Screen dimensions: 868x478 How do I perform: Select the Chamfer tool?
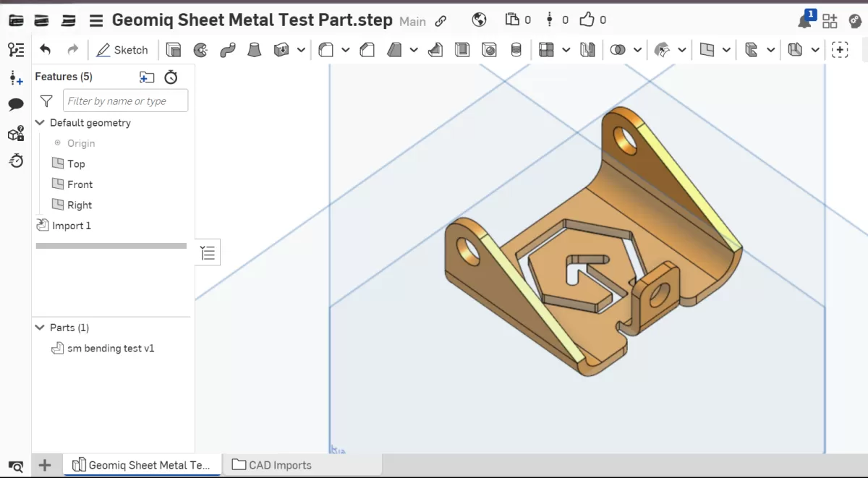point(367,50)
